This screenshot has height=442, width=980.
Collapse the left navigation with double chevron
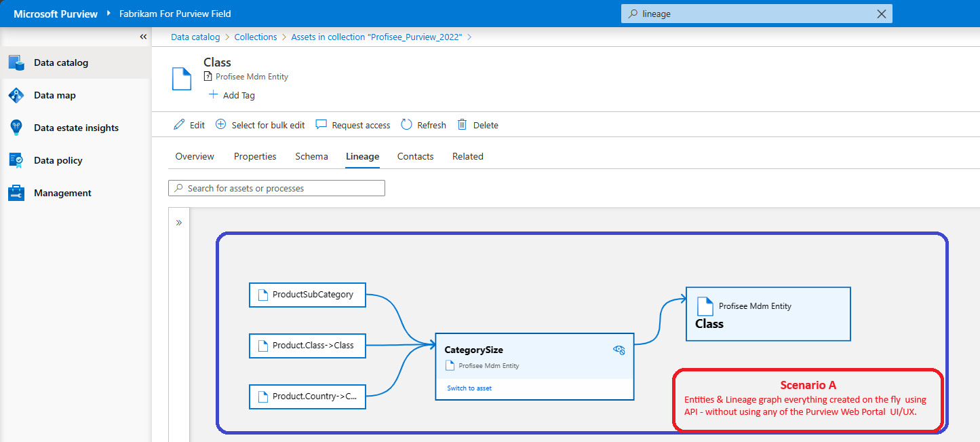pos(143,37)
